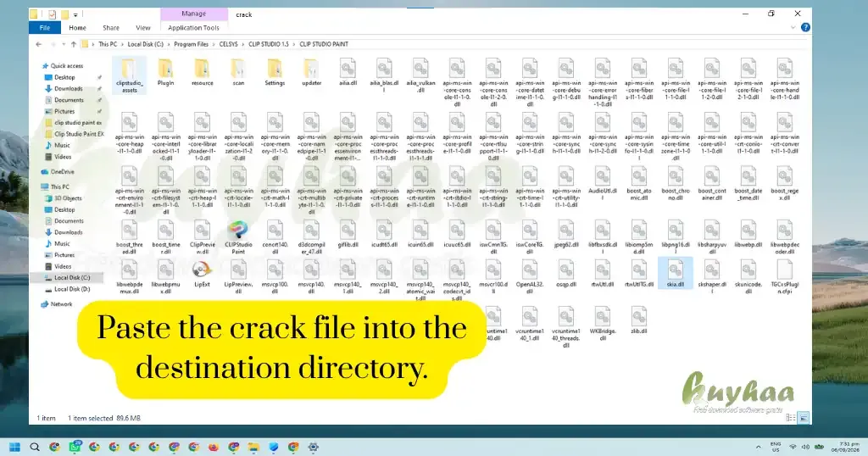Navigate to CELSYS in address bar
The height and width of the screenshot is (456, 868).
click(228, 44)
